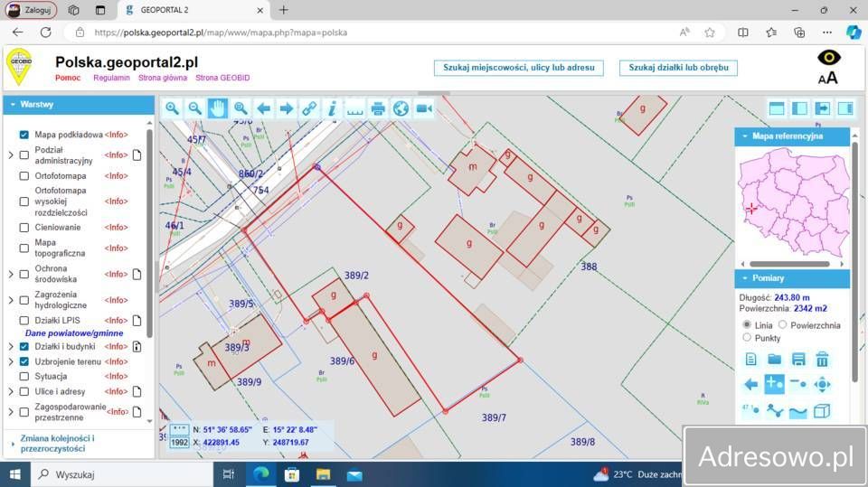This screenshot has height=487, width=868.
Task: Activate the hand pan tool
Action: (x=218, y=108)
